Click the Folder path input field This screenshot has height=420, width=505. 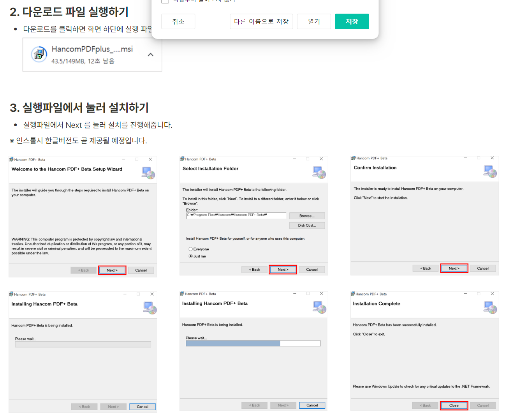236,216
